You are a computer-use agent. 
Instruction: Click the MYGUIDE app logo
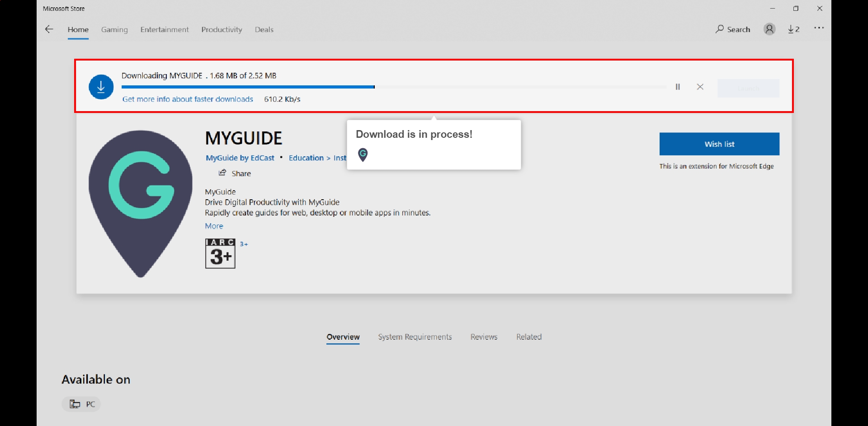[x=141, y=204]
